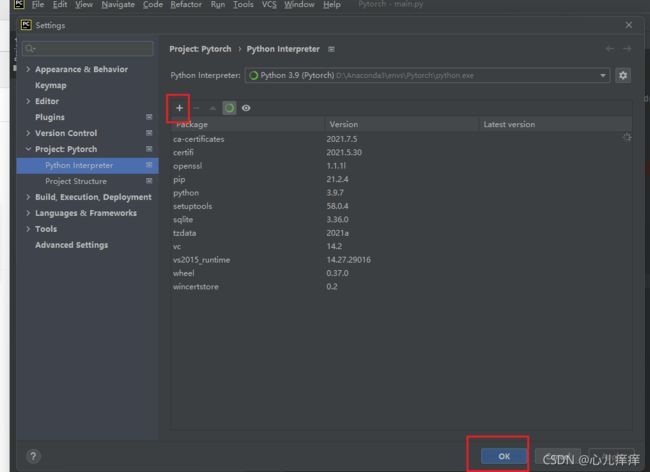Click the project icon next to Project Structure
Screen dimensions: 650x472
click(149, 181)
